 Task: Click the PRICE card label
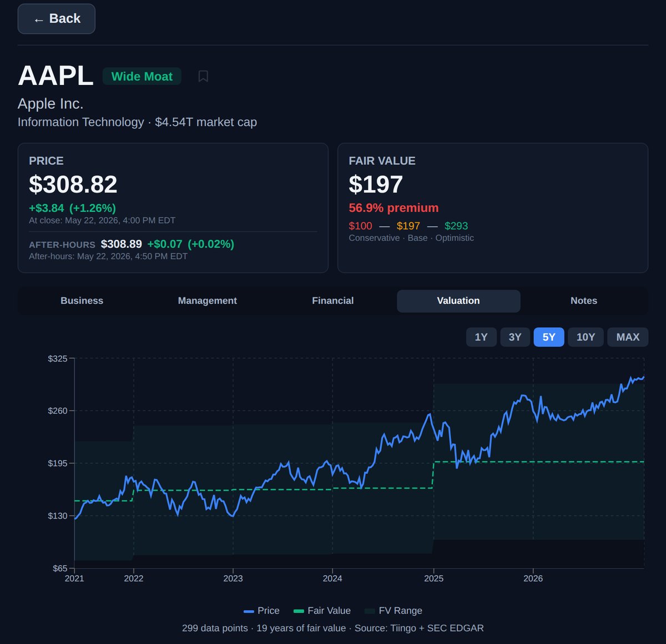pos(46,161)
